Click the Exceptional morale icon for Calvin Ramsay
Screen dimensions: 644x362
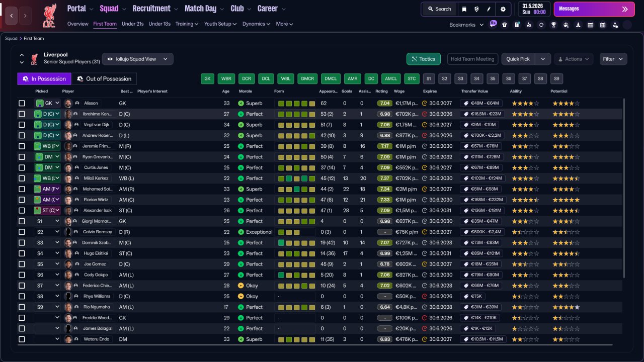click(x=240, y=232)
